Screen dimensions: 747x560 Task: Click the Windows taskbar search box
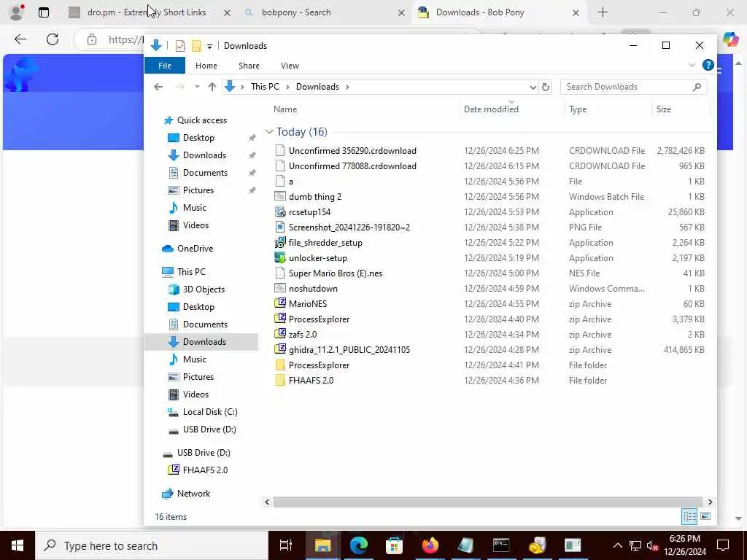click(x=152, y=545)
